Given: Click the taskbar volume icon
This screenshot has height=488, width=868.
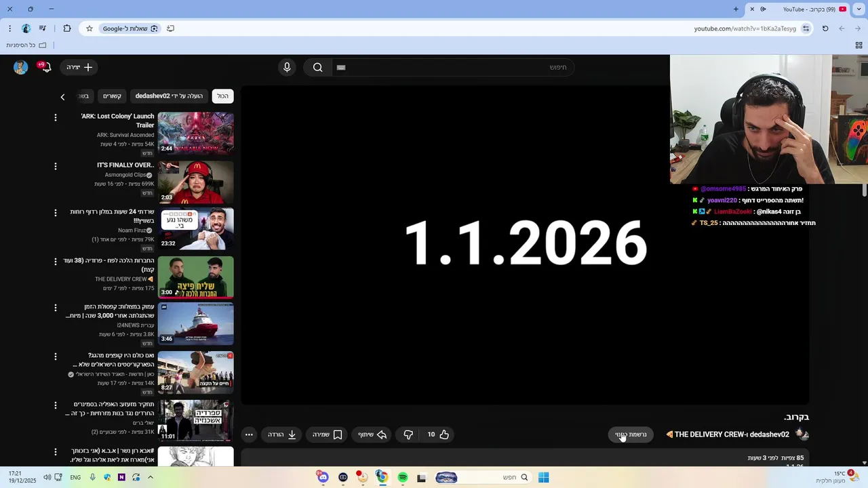Looking at the screenshot, I should pos(47,477).
